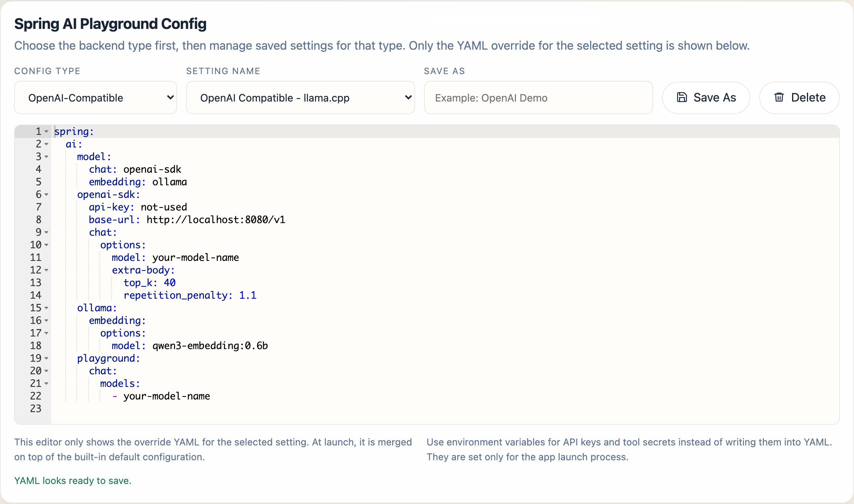This screenshot has width=854, height=504.
Task: Click the 'Use environment variables for API keys' note
Action: coord(629,450)
